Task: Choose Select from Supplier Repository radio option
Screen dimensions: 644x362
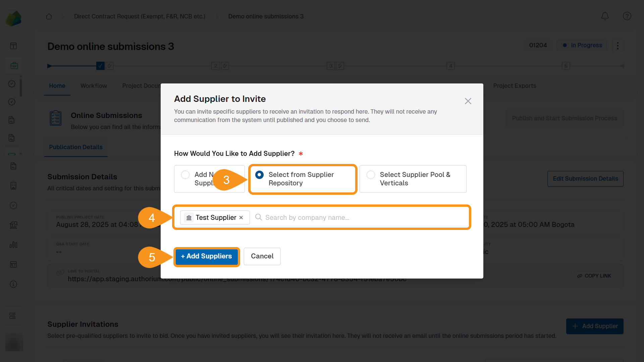Action: click(259, 175)
